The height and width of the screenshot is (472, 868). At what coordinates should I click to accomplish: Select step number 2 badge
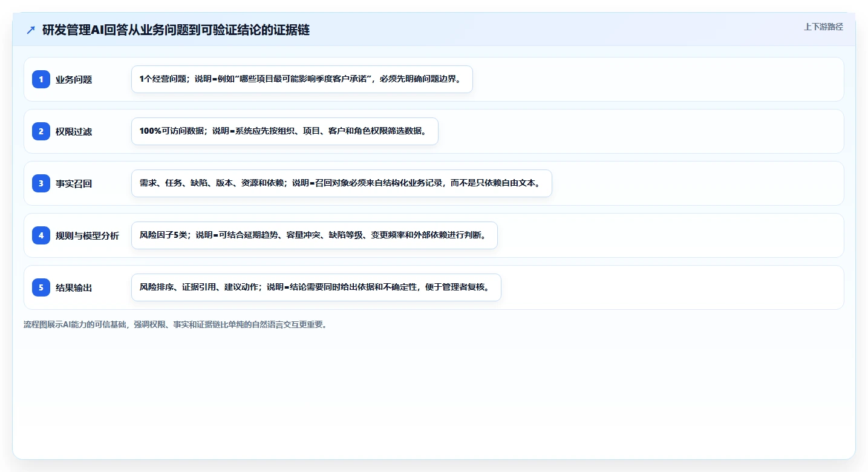[41, 131]
